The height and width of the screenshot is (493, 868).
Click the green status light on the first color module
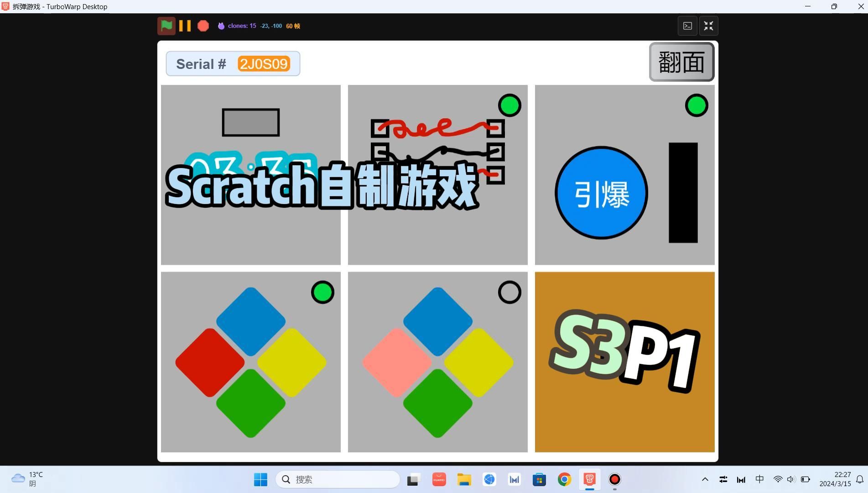click(322, 292)
